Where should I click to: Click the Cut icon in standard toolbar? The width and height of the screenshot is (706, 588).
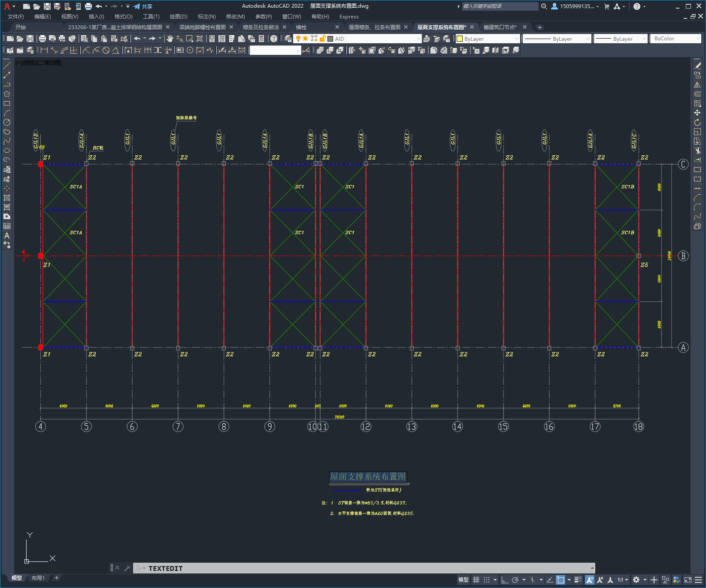pyautogui.click(x=85, y=39)
